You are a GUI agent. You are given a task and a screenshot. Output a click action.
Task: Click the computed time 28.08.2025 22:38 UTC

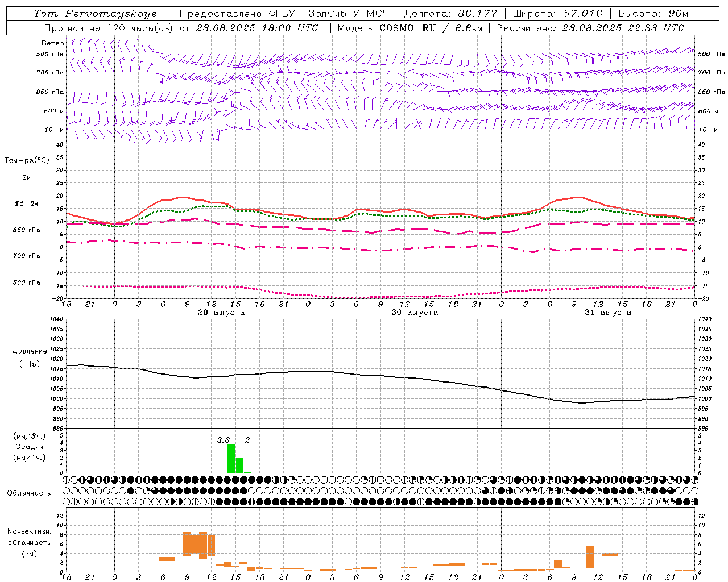click(623, 28)
